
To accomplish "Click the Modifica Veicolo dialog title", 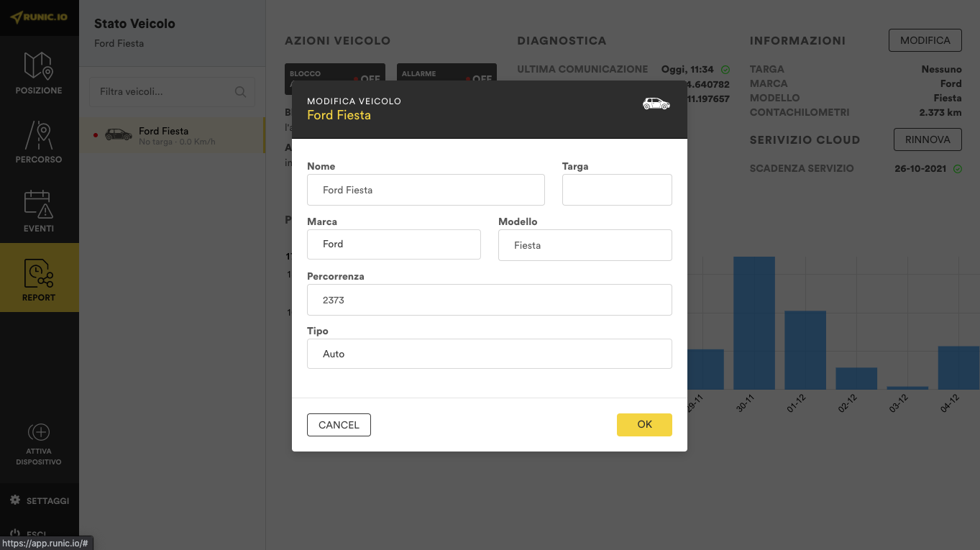I will pyautogui.click(x=354, y=101).
